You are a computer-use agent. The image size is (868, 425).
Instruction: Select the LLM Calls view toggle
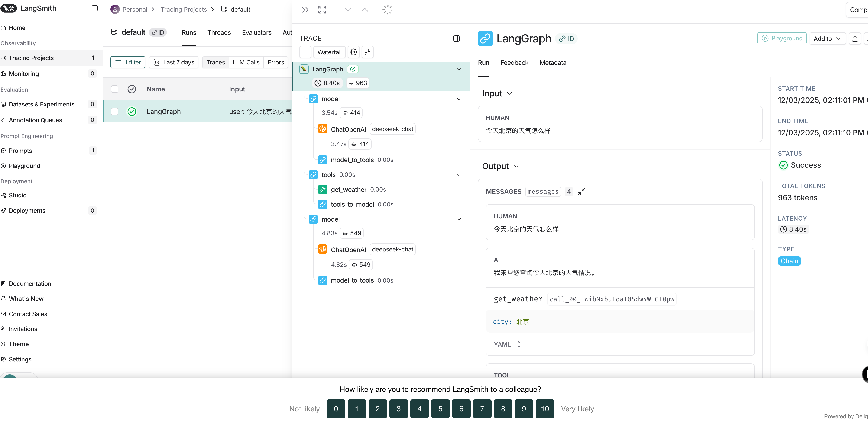tap(246, 62)
